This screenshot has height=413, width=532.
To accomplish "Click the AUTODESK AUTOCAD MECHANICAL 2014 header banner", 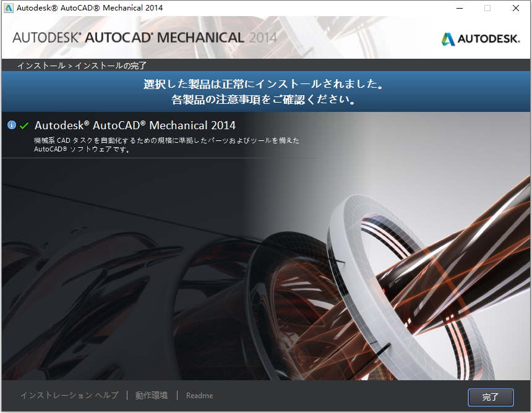I will [x=145, y=38].
